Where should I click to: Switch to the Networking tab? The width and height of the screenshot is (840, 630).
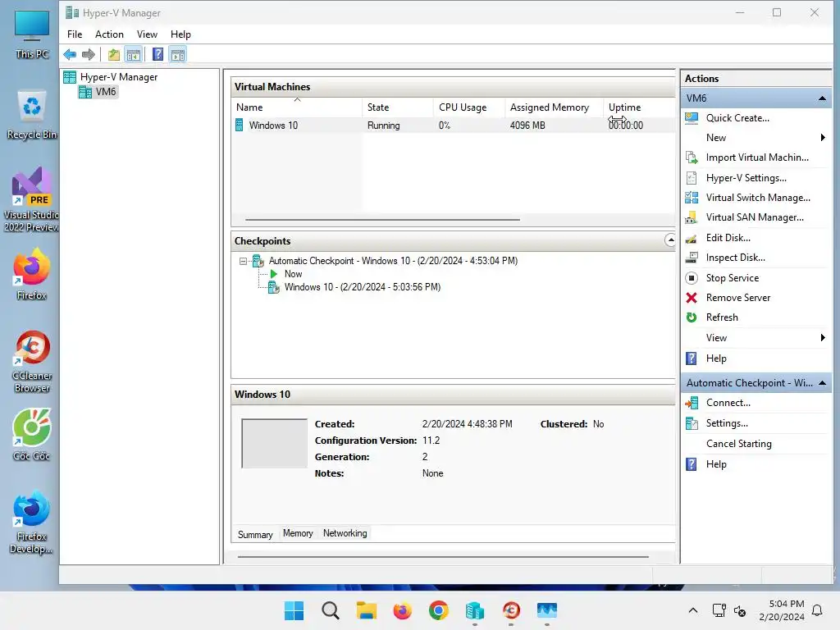[x=345, y=533]
